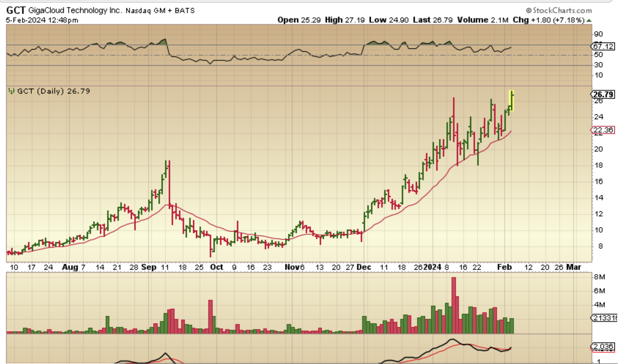
Task: Click the Sep label on date axis
Action: tap(149, 267)
